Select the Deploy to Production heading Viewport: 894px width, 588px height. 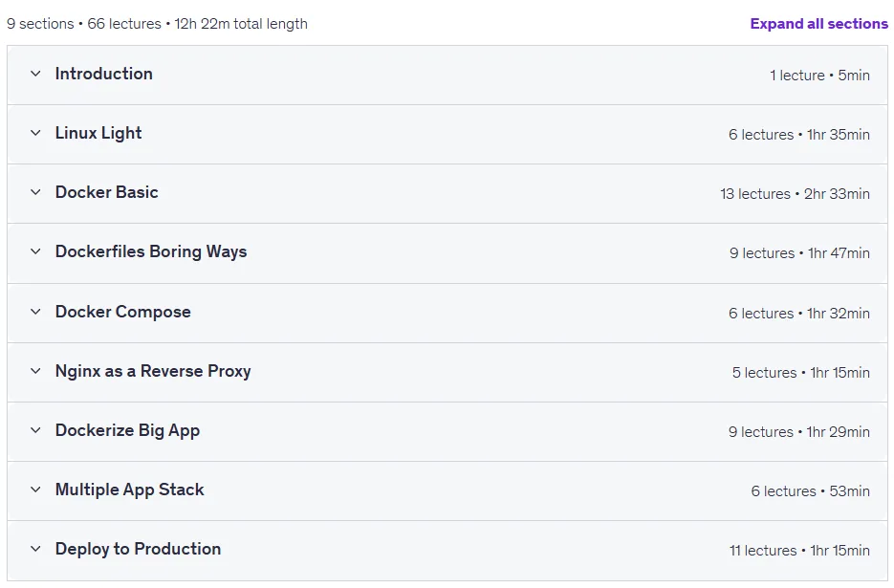pos(138,549)
